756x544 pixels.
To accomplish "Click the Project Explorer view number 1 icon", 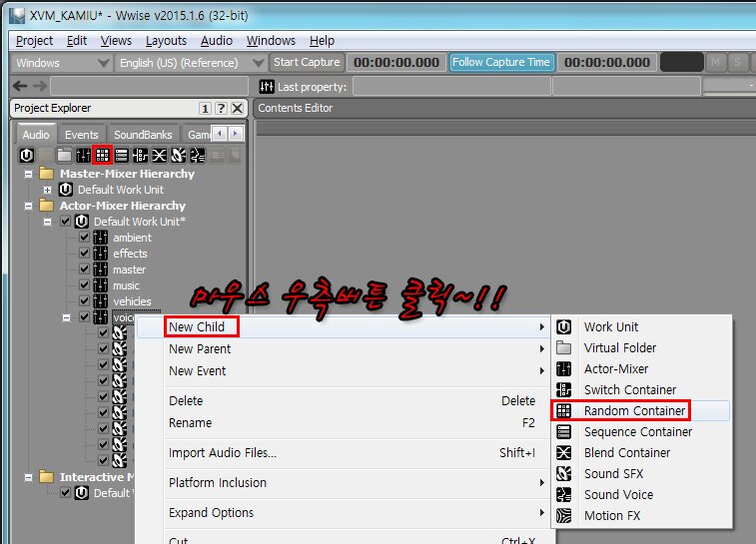I will click(205, 108).
